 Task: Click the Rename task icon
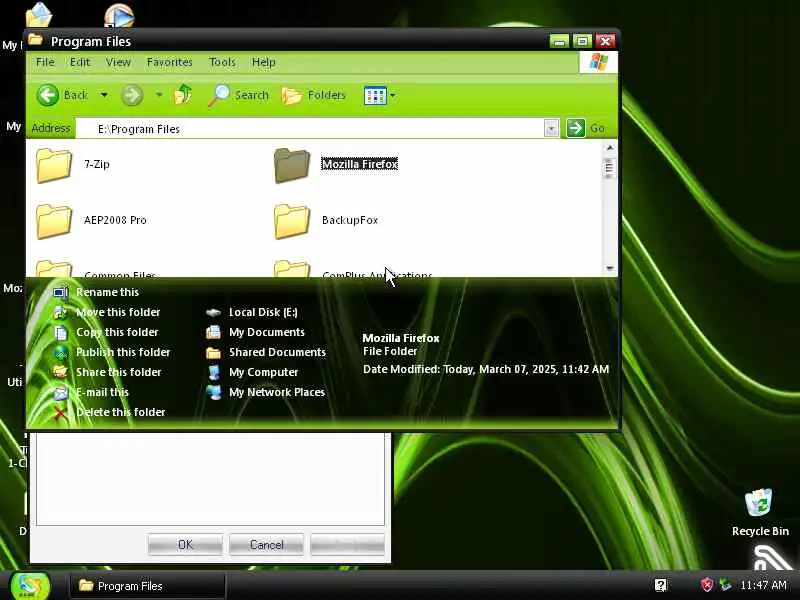pos(60,292)
